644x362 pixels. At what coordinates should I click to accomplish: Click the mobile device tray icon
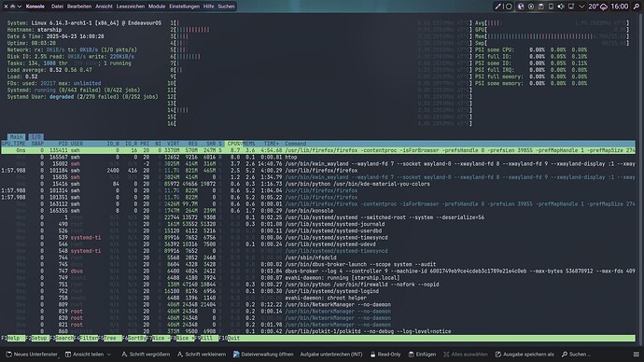click(551, 7)
